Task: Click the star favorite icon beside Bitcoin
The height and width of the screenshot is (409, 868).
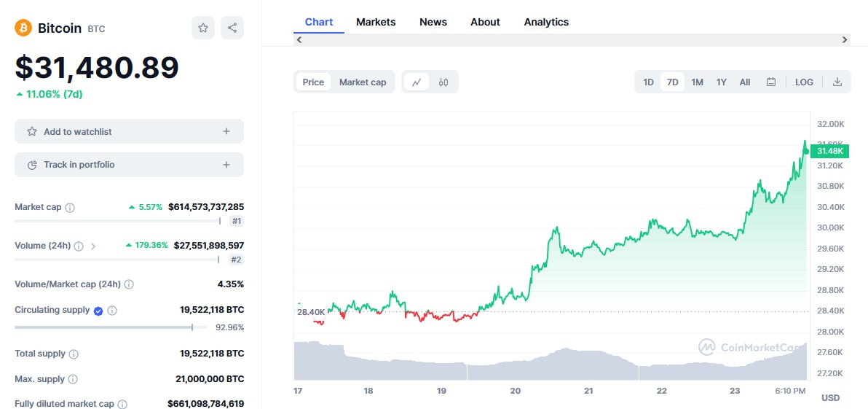Action: click(203, 28)
